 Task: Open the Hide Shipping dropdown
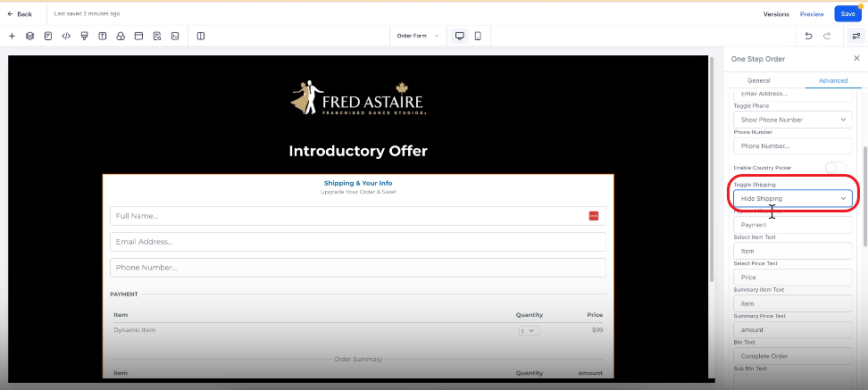pyautogui.click(x=793, y=198)
